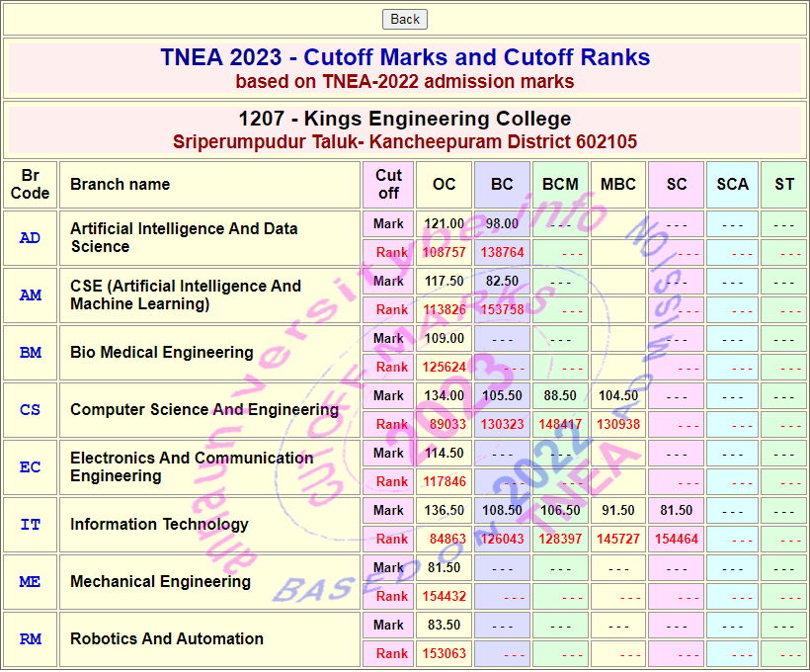Image resolution: width=810 pixels, height=672 pixels.
Task: Click the BC column header
Action: pos(502,185)
